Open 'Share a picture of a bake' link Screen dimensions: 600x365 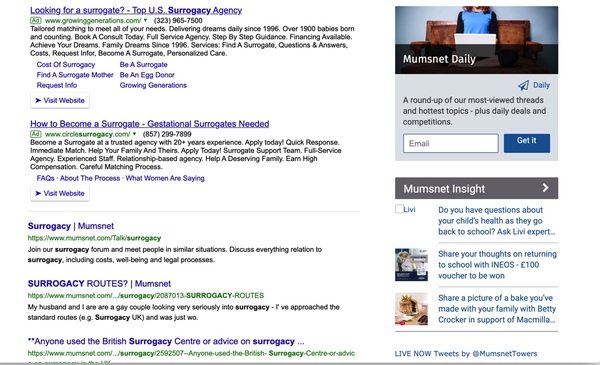pos(497,309)
